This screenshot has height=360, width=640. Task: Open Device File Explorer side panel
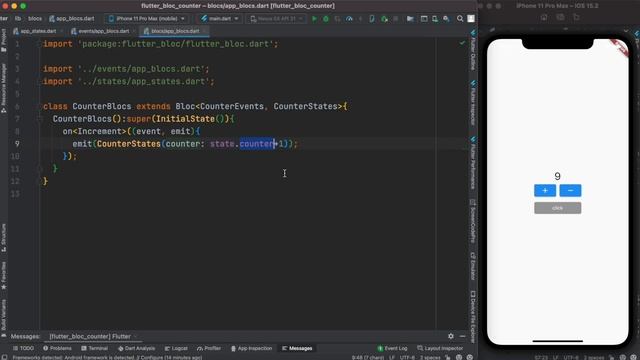tap(473, 316)
